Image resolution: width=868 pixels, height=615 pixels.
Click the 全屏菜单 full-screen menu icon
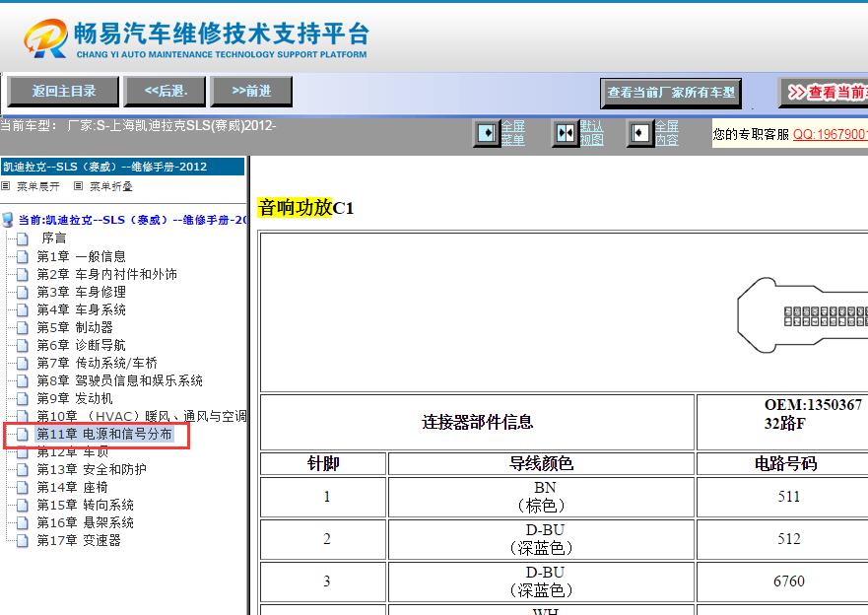pyautogui.click(x=488, y=133)
